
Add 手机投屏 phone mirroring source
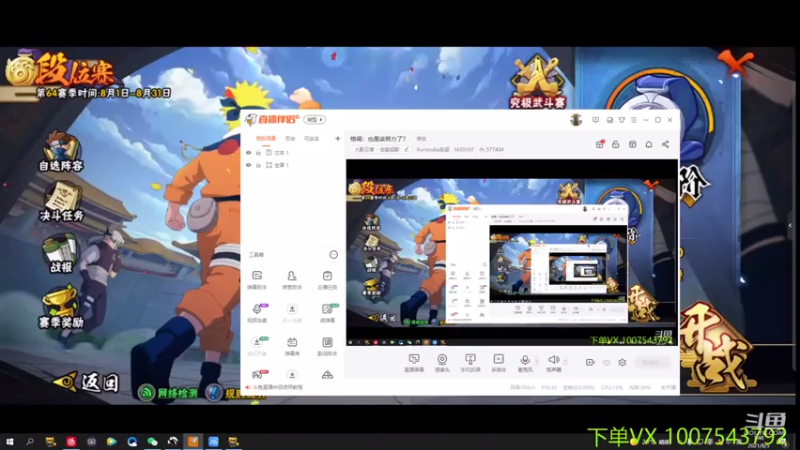pos(470,363)
